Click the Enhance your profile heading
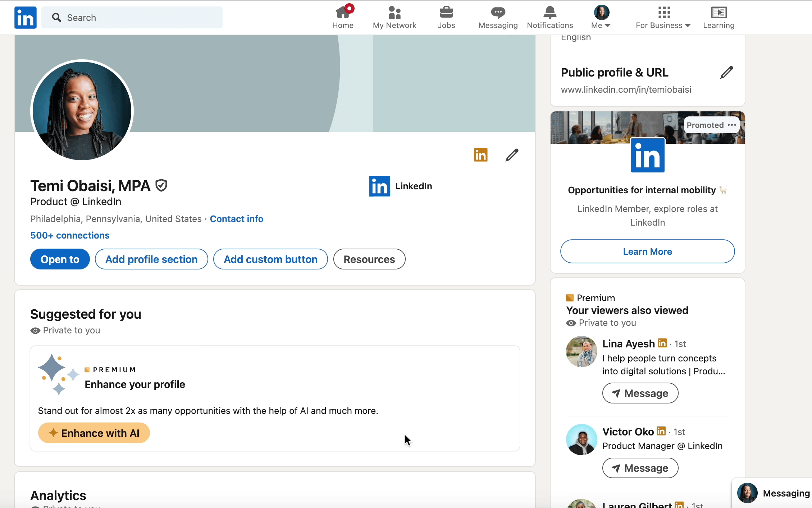This screenshot has width=812, height=508. tap(135, 384)
